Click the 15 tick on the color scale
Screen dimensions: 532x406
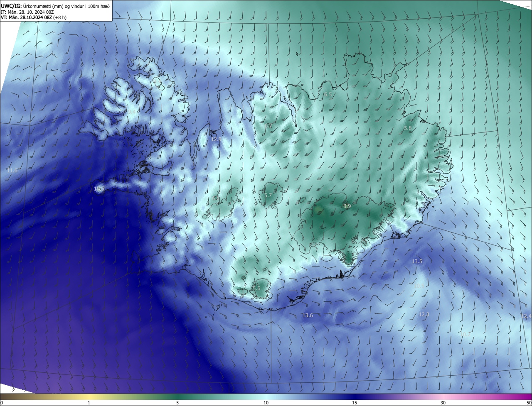pos(355,403)
